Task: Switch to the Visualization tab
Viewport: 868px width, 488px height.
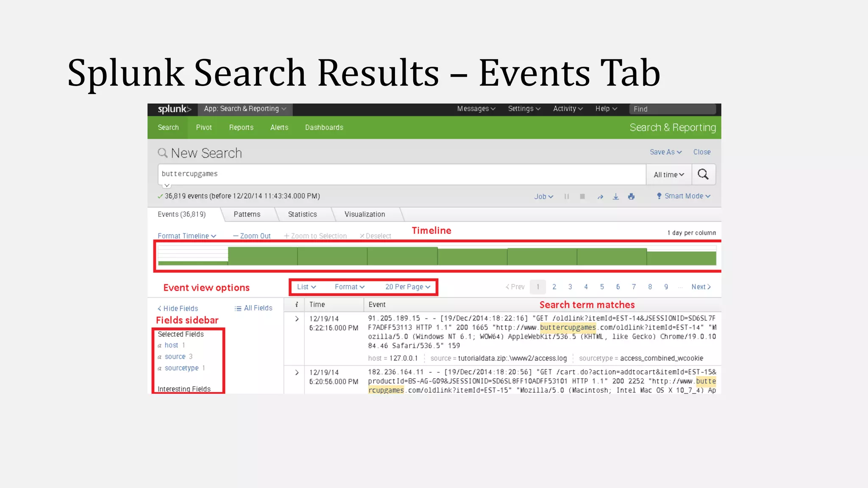Action: [x=365, y=214]
